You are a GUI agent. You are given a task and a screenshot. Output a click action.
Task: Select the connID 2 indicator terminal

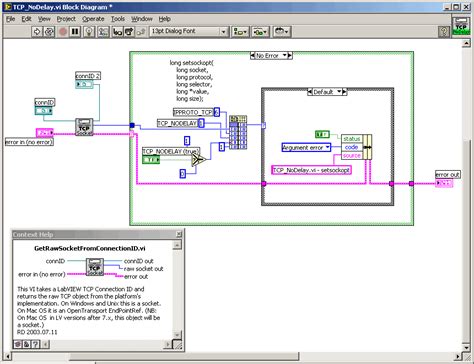84,84
